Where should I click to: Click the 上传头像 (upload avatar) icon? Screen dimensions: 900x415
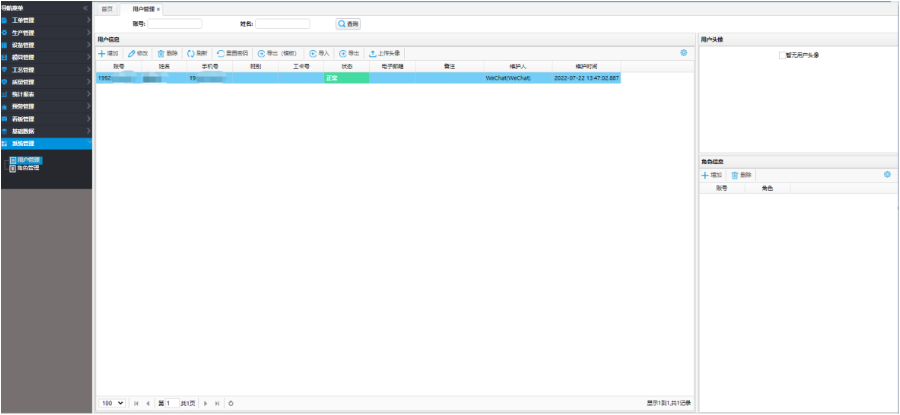373,53
